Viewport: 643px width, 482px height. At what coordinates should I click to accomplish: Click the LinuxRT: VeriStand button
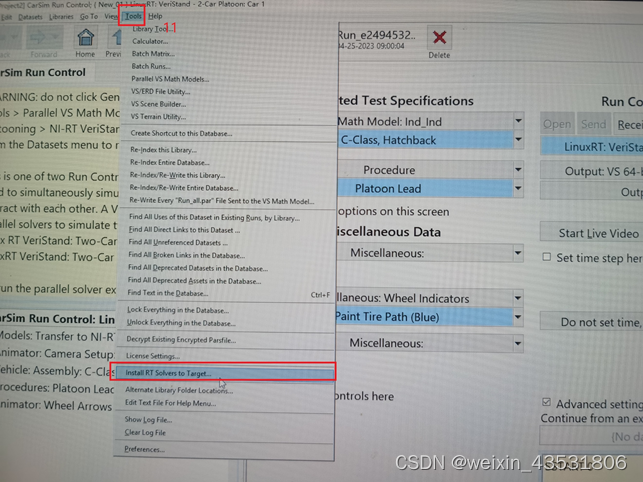coord(592,146)
